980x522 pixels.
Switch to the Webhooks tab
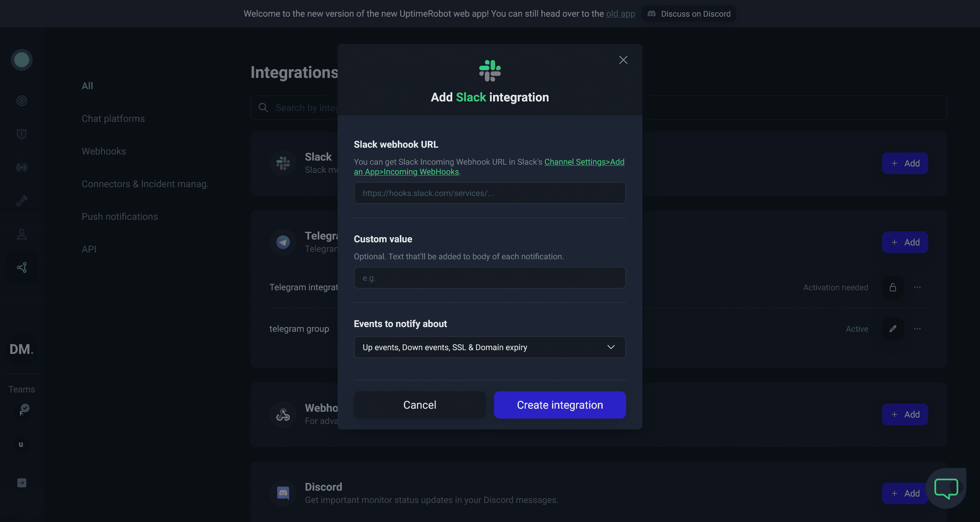103,151
